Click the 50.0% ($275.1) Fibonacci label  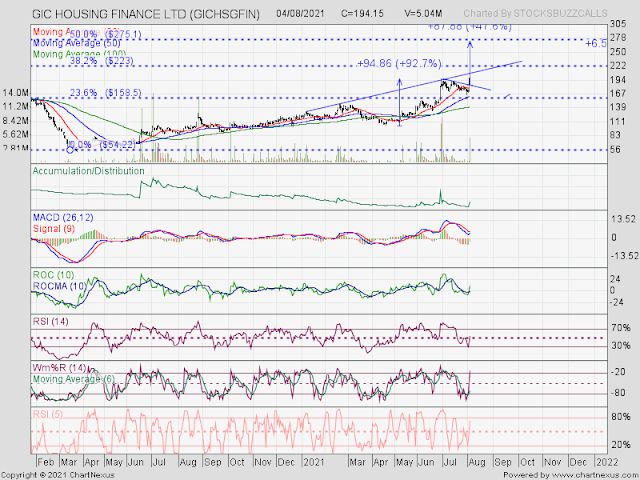tap(106, 34)
